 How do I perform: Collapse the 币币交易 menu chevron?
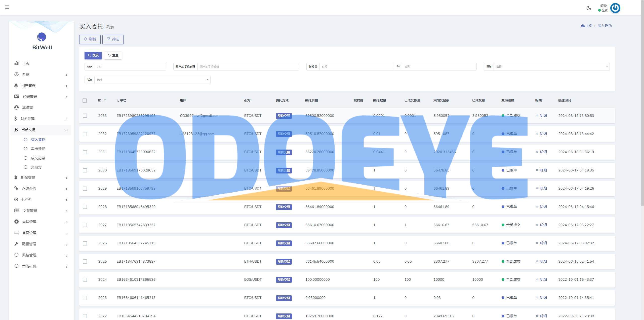tap(66, 130)
